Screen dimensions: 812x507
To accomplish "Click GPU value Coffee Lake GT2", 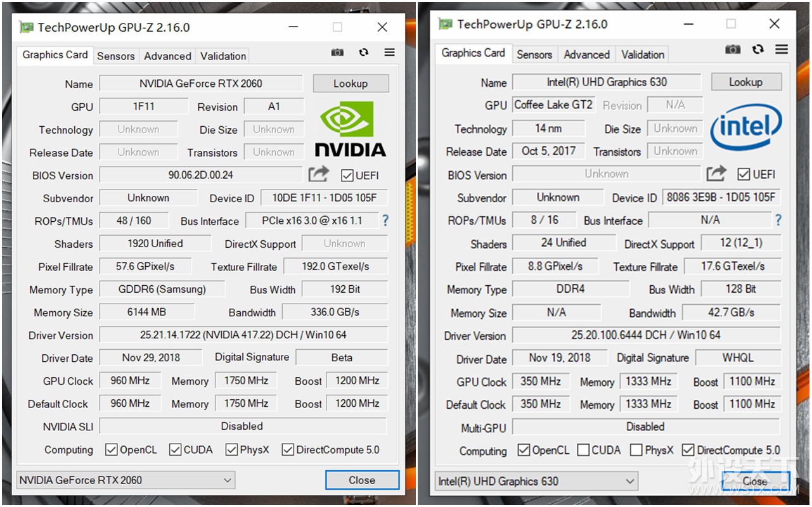I will pos(553,105).
